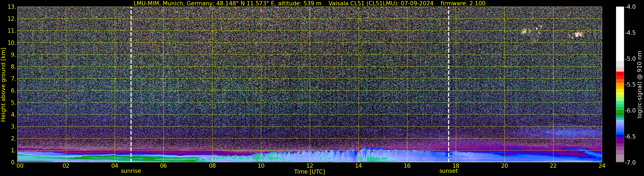This screenshot has height=176, width=644.
Task: Click the x-axis tick label '24'
Action: pos(602,166)
